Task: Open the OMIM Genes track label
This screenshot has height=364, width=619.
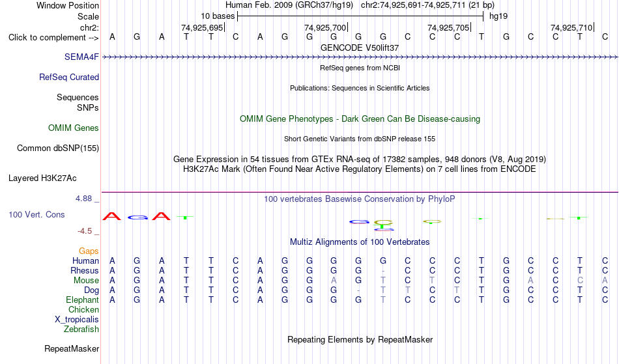Action: pyautogui.click(x=74, y=128)
